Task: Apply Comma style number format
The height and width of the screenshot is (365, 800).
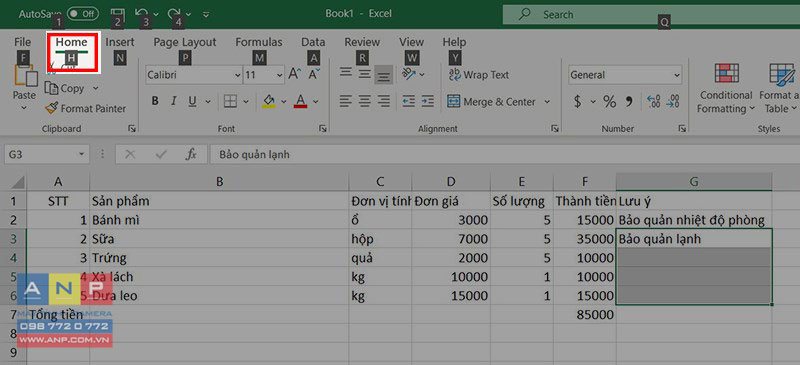Action: coord(629,101)
